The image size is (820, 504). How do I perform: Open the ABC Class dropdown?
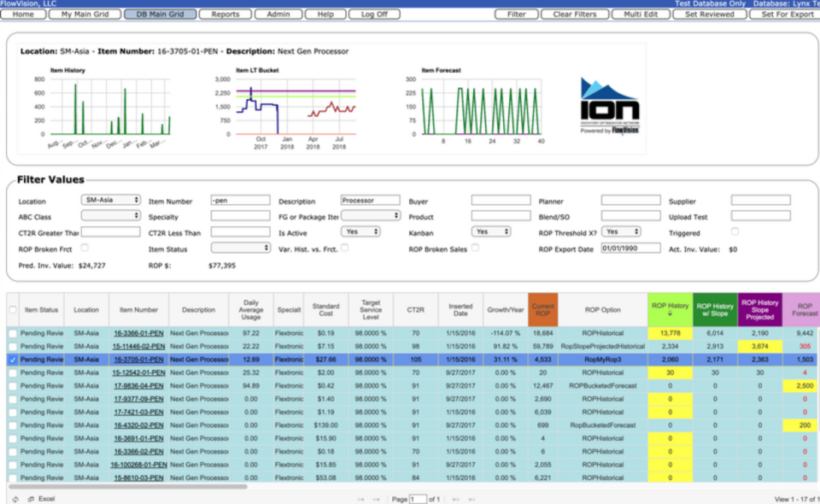tap(110, 215)
